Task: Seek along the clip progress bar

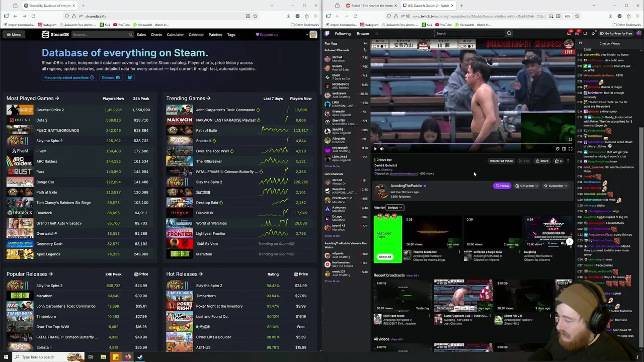Action: pyautogui.click(x=473, y=143)
